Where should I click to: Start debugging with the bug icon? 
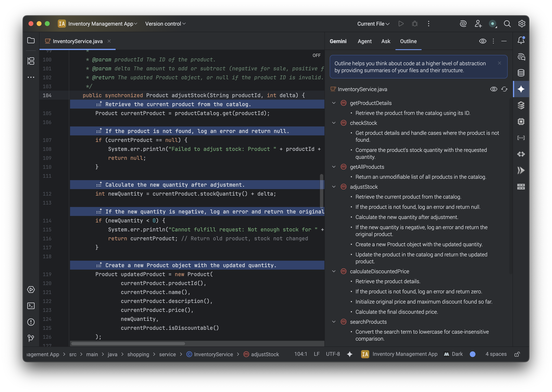click(x=415, y=23)
